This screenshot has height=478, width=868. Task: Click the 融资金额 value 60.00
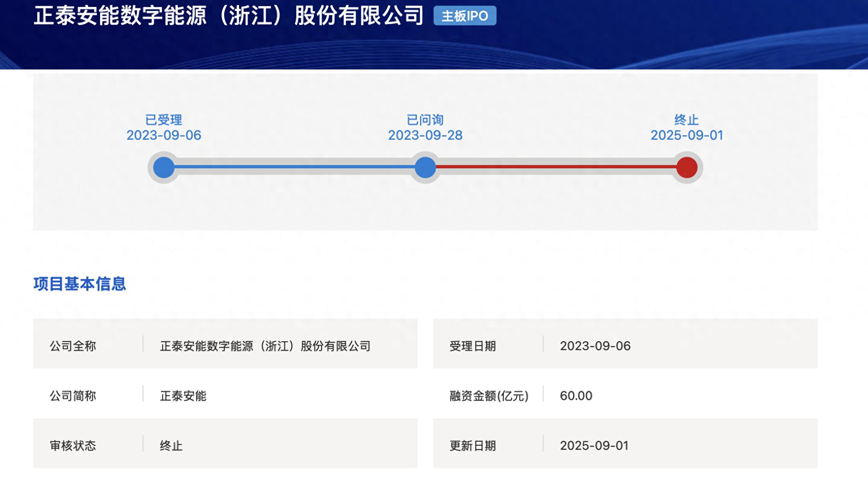(x=576, y=396)
